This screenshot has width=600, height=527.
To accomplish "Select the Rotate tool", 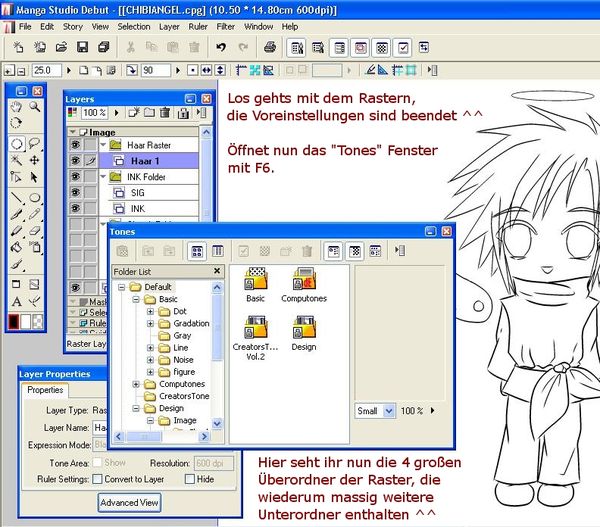I will click(x=16, y=123).
